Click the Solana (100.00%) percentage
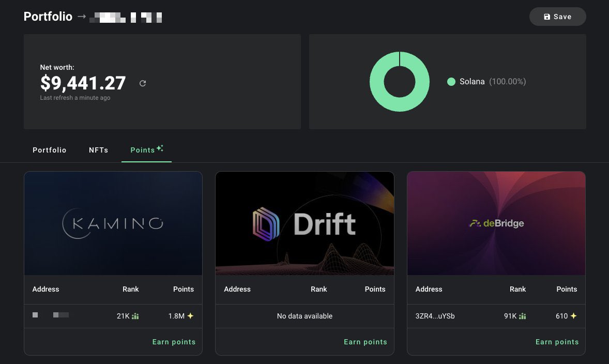This screenshot has height=364, width=609. pos(507,82)
